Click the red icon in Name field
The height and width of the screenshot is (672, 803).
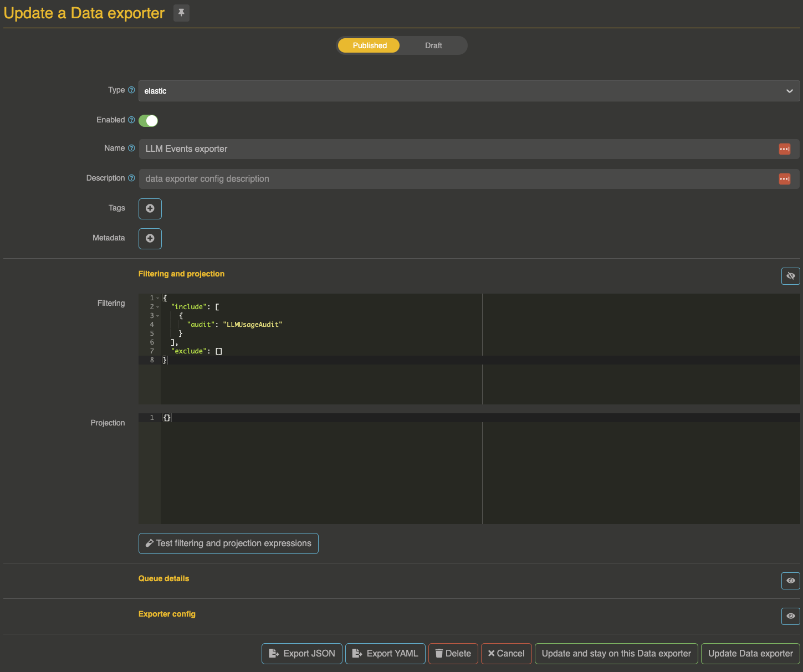click(x=784, y=149)
